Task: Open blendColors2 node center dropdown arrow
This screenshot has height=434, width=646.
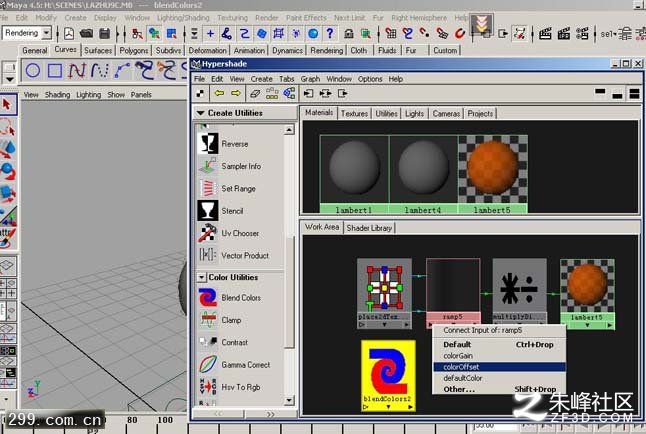Action: coord(388,407)
